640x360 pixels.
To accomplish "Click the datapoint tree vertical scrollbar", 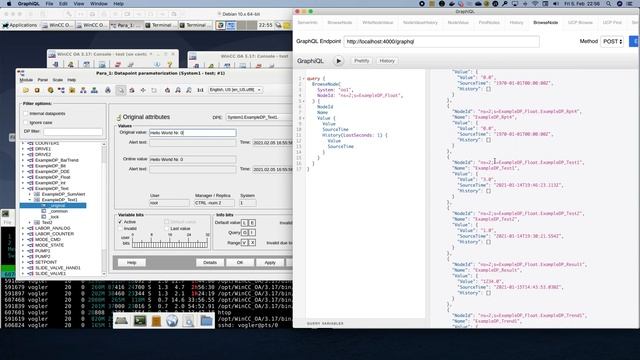I will coord(104,208).
